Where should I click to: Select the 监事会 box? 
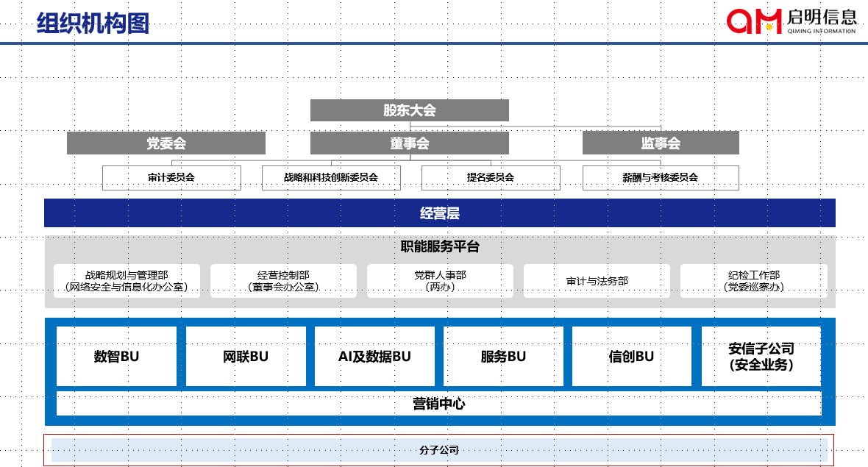pyautogui.click(x=660, y=143)
